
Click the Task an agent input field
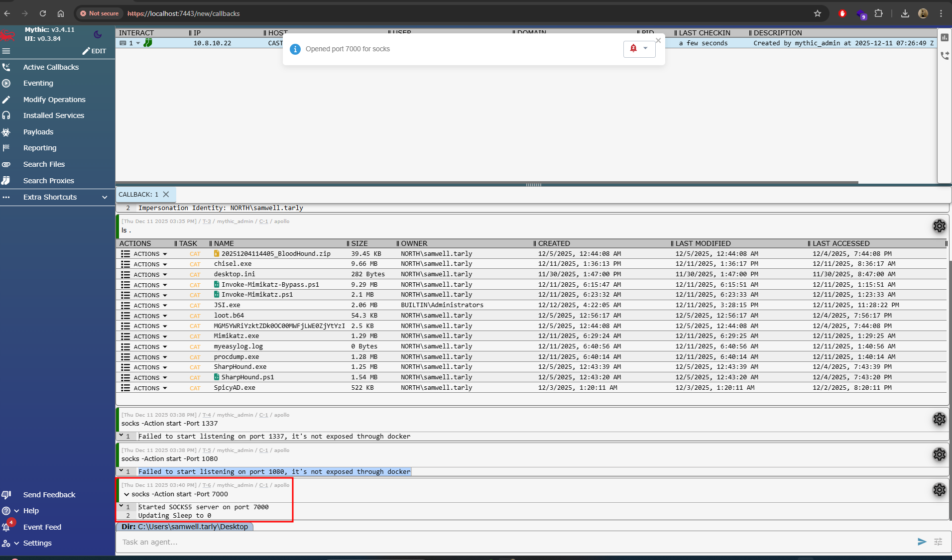[x=513, y=542]
